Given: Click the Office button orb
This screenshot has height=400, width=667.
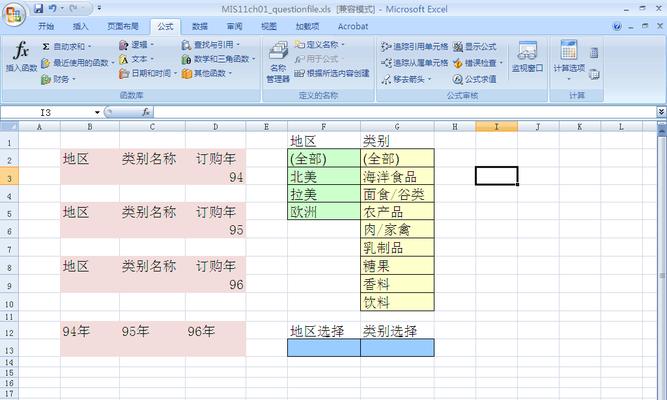Looking at the screenshot, I should pyautogui.click(x=14, y=14).
